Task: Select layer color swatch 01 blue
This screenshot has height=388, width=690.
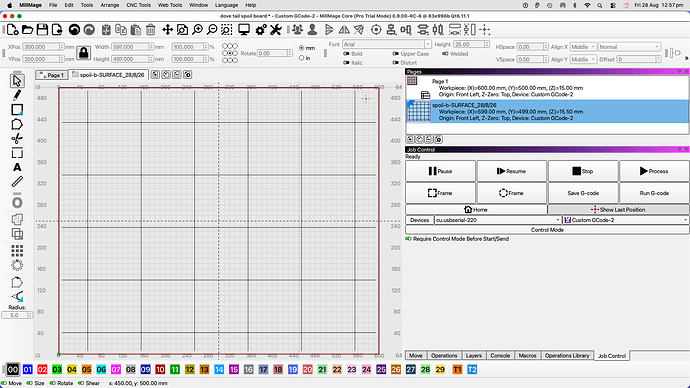Action: tap(27, 370)
